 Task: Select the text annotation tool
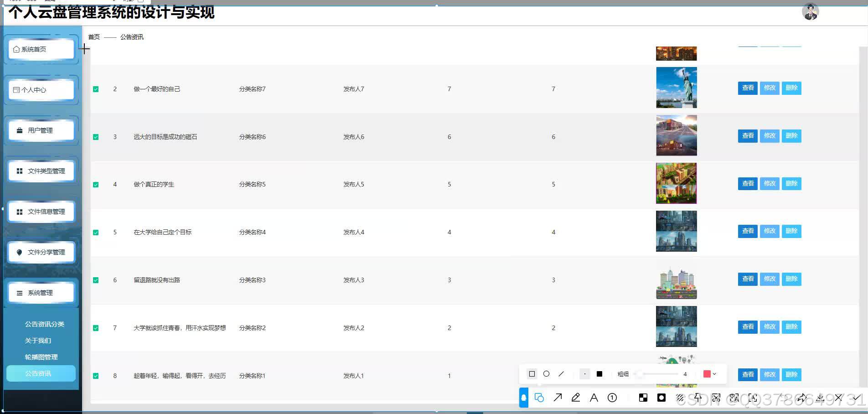594,398
